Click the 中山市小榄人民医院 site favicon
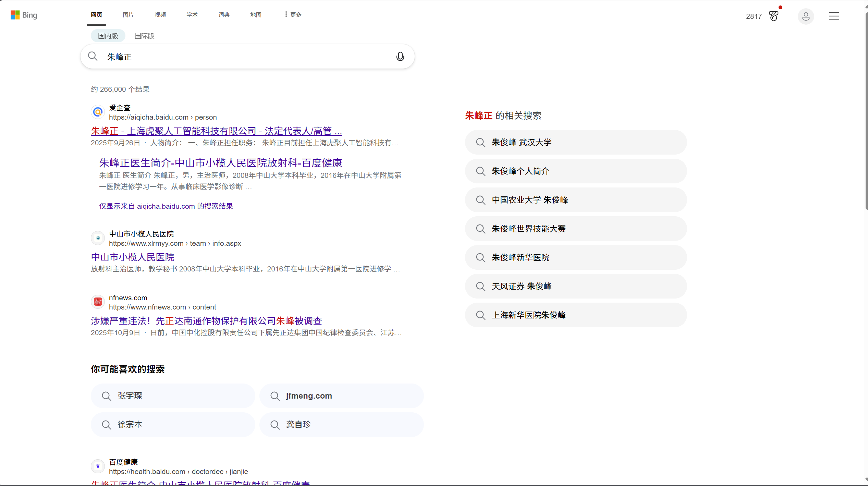 click(x=98, y=238)
